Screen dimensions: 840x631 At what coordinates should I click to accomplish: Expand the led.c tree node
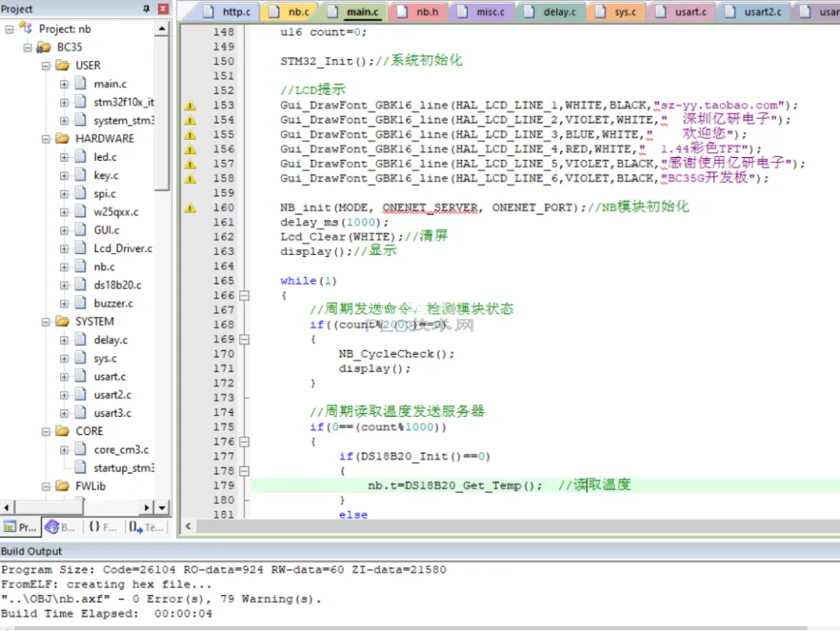pyautogui.click(x=64, y=157)
